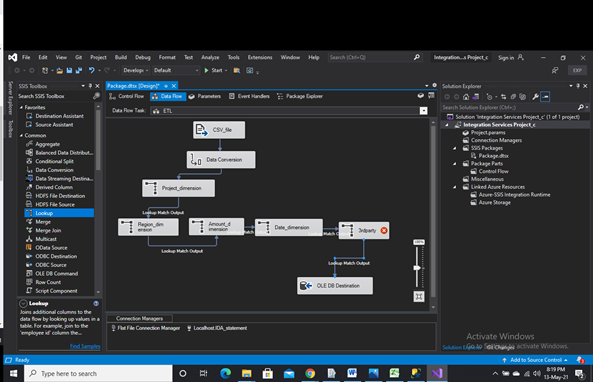The width and height of the screenshot is (593, 382).
Task: Toggle pin on Solution Explorer panel
Action: coord(578,86)
